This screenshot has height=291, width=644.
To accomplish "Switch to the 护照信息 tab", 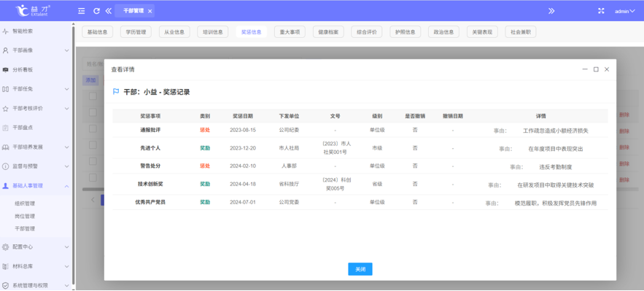I will 406,32.
